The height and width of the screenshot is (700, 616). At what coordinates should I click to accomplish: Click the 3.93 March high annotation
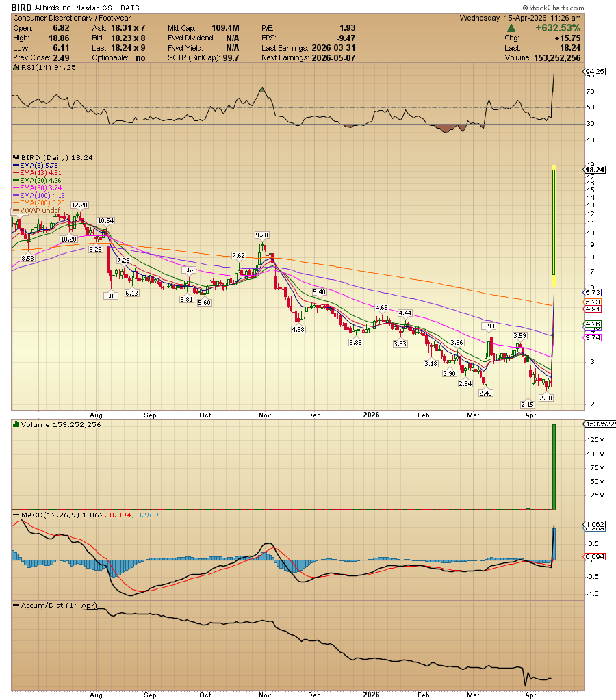click(488, 326)
